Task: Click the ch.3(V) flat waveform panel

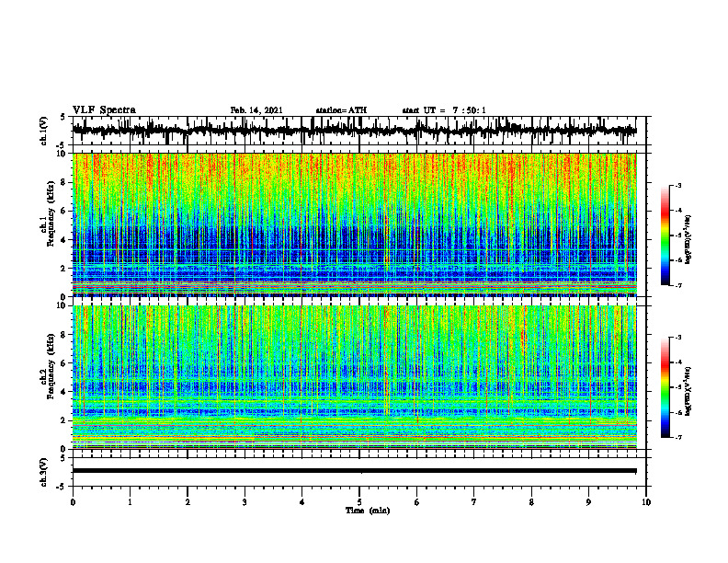Action: tap(358, 472)
